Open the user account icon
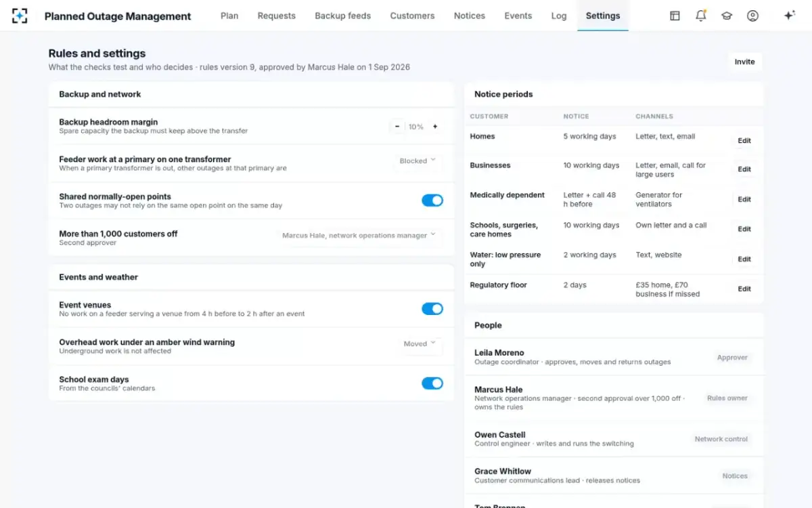Viewport: 812px width, 508px height. click(x=752, y=16)
